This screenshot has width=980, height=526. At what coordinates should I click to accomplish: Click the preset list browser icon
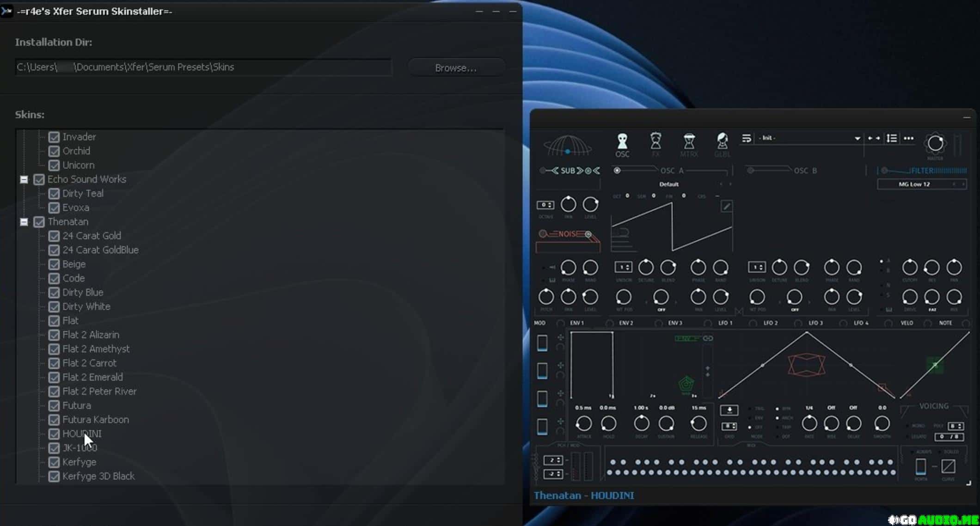[x=892, y=138]
